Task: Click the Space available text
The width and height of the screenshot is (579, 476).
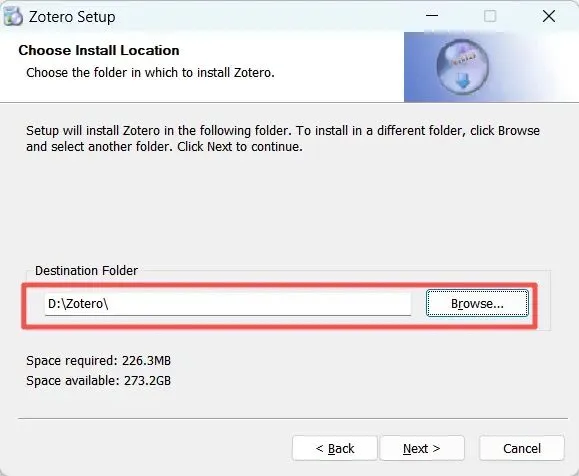Action: 98,380
